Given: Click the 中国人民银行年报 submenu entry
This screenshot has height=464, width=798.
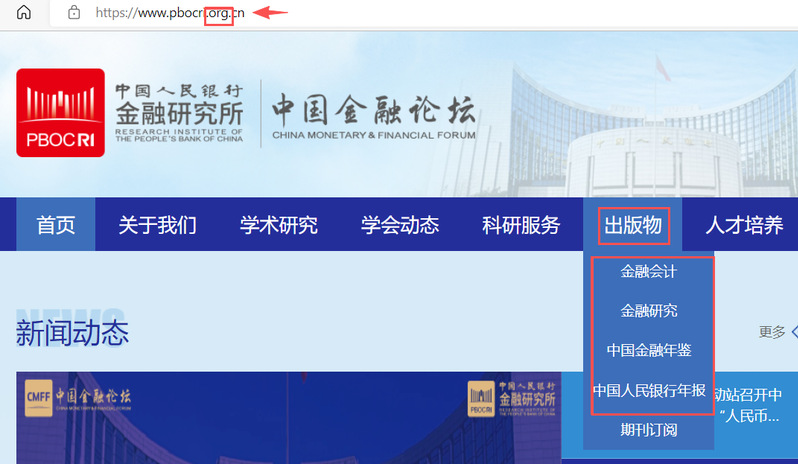Looking at the screenshot, I should point(648,390).
